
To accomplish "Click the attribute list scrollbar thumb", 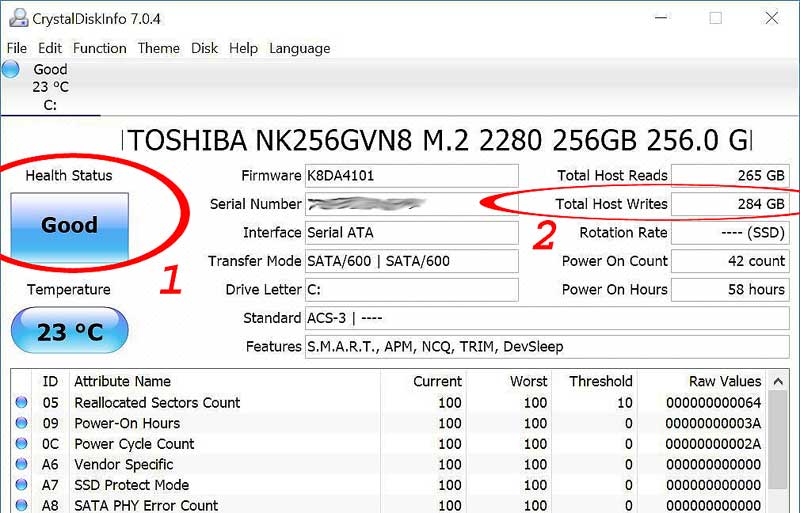I will [x=778, y=440].
